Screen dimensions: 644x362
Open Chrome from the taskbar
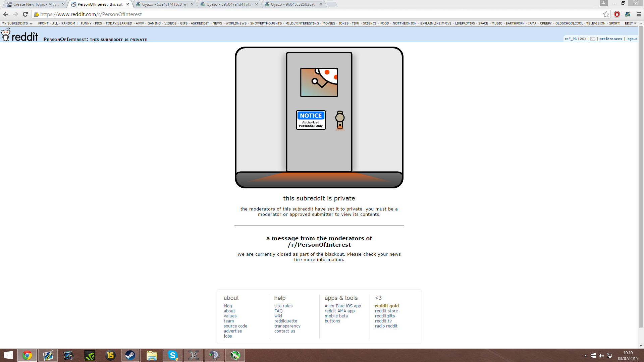(x=27, y=355)
